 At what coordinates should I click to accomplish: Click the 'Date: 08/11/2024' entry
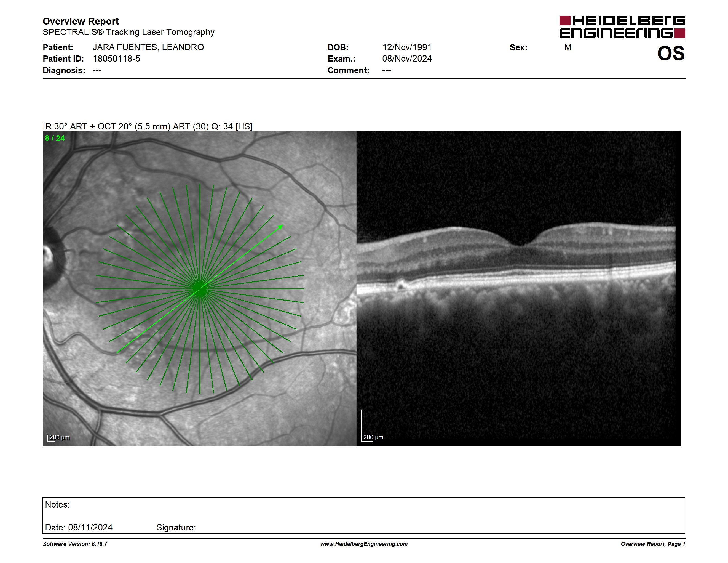79,527
